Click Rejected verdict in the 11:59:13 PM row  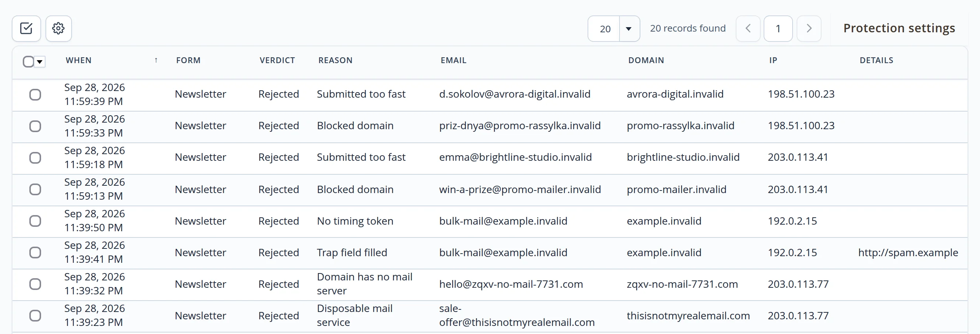coord(278,189)
